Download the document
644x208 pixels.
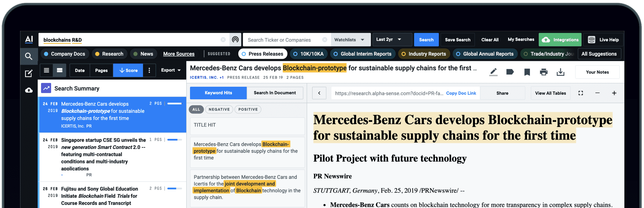coord(560,72)
